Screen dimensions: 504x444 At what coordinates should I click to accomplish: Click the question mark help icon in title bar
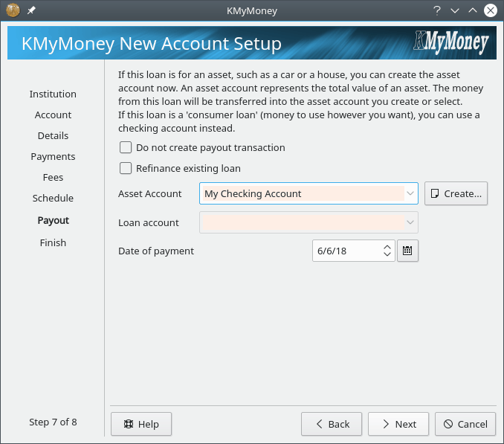(437, 10)
